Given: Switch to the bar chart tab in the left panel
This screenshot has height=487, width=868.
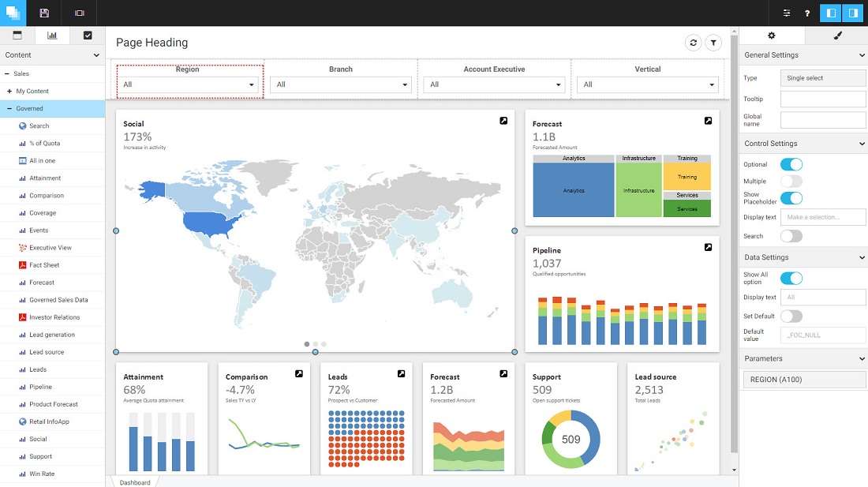Looking at the screenshot, I should 52,36.
